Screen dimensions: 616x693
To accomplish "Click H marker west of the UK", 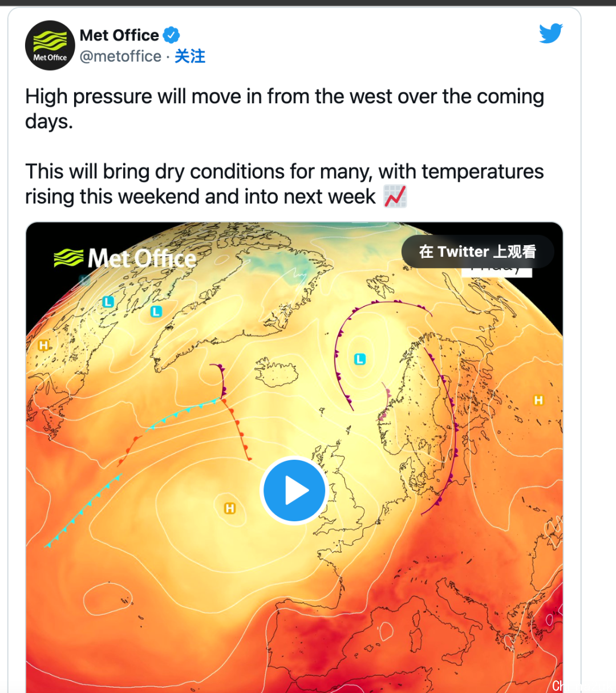I will (x=229, y=508).
